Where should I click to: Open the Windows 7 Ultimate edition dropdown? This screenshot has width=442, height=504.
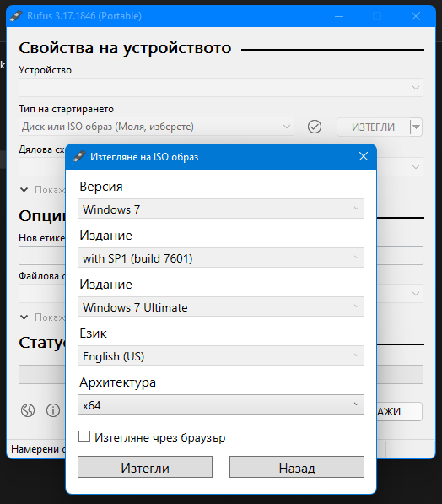(221, 307)
